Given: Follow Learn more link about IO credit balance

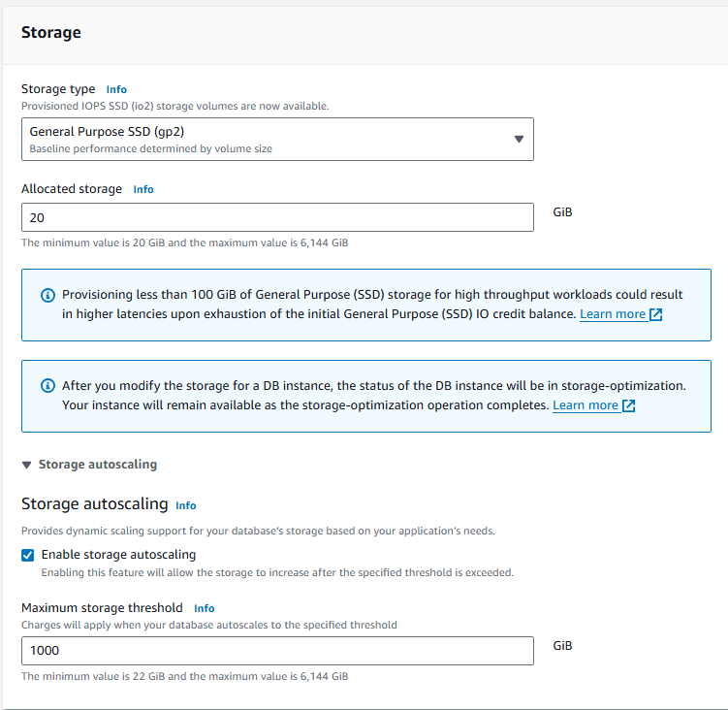Looking at the screenshot, I should pos(613,314).
